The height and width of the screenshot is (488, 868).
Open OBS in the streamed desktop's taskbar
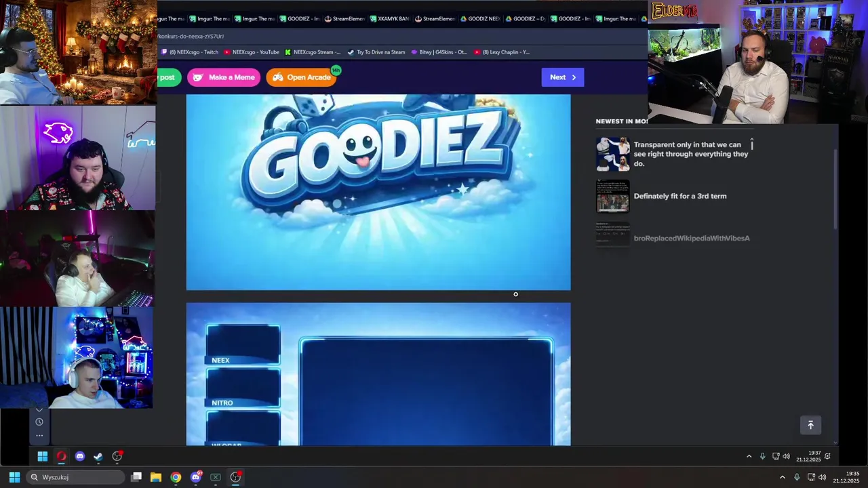click(x=117, y=456)
